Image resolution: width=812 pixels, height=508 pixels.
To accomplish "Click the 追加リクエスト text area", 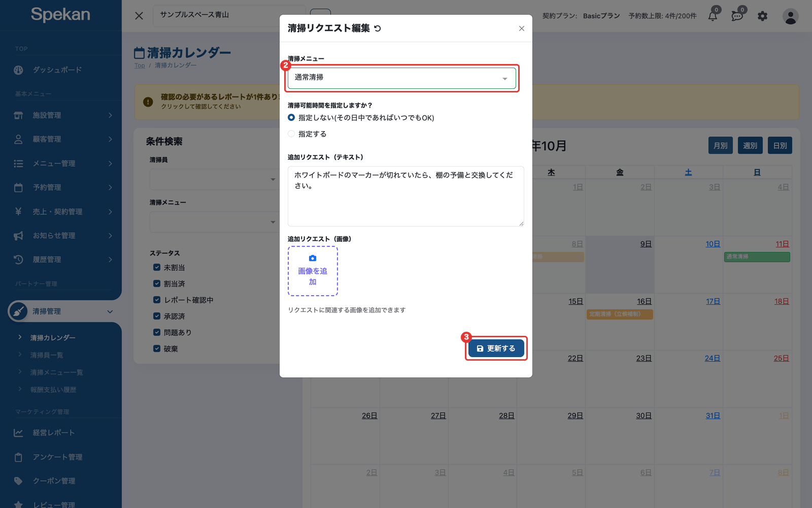I will [x=405, y=196].
